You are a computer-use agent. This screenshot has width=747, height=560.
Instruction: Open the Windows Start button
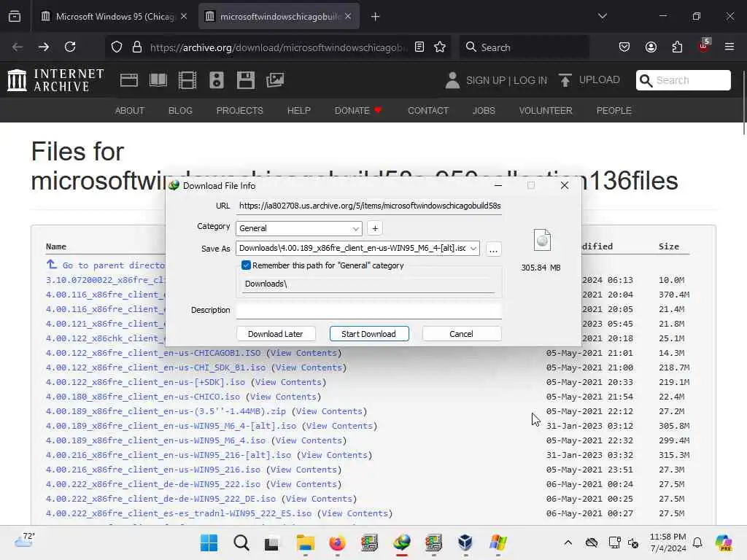coord(209,542)
